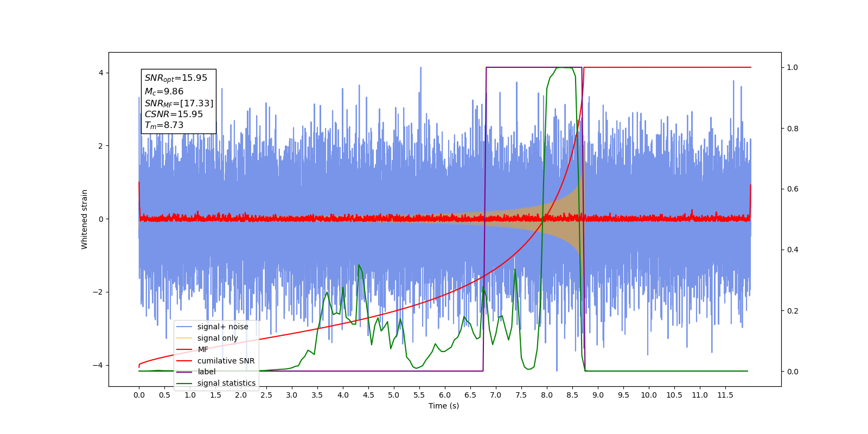Click the 0.5 tick on time axis
Screen dimensions: 868x434
coord(164,395)
